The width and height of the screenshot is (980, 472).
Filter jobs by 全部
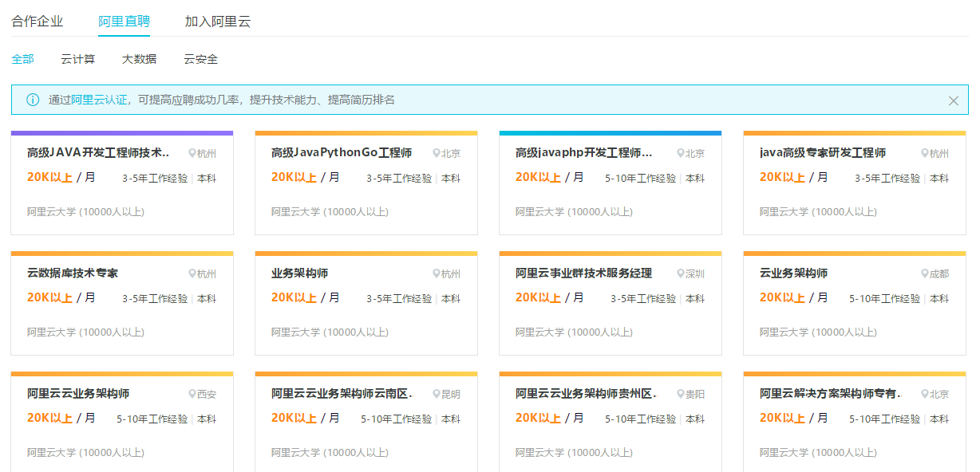tap(22, 59)
